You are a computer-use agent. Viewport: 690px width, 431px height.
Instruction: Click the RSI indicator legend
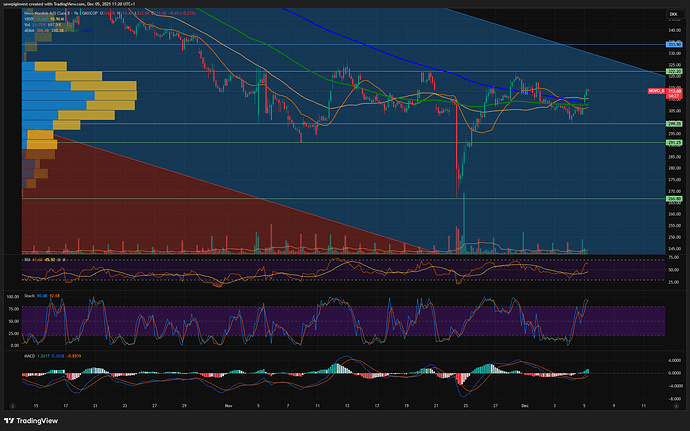click(36, 258)
